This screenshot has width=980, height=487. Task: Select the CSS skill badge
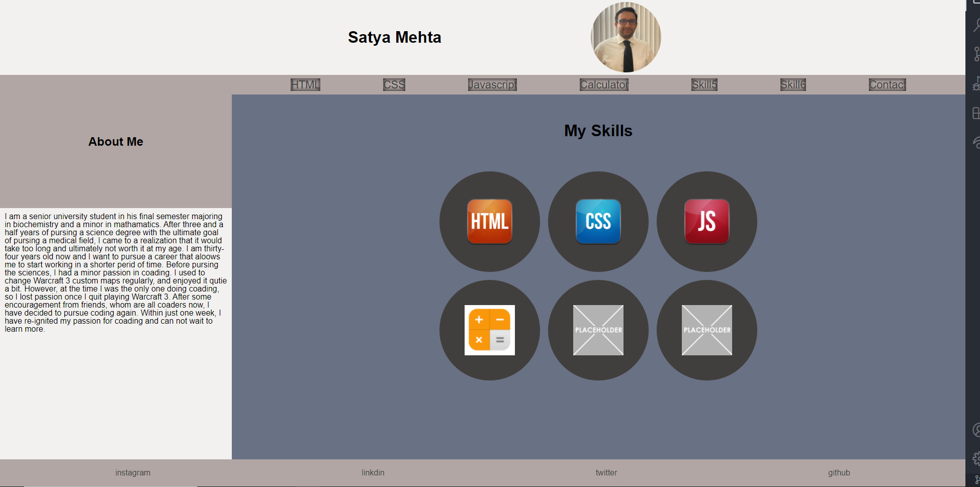[598, 222]
